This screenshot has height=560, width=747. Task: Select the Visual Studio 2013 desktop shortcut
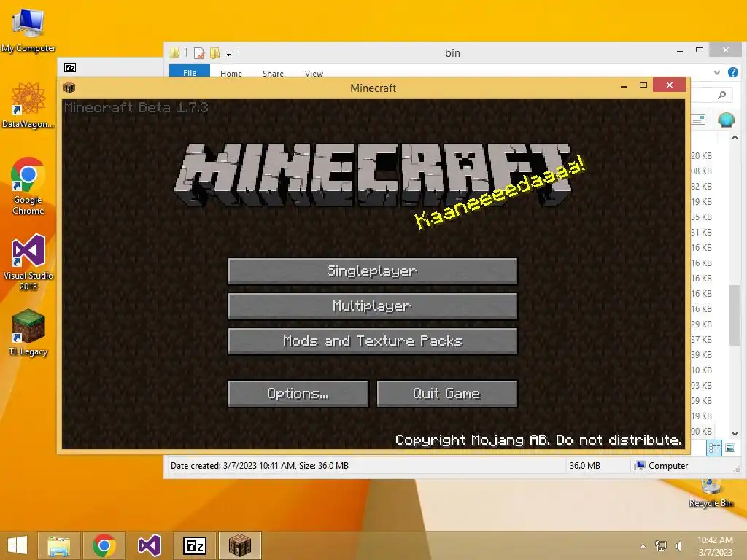pos(28,262)
